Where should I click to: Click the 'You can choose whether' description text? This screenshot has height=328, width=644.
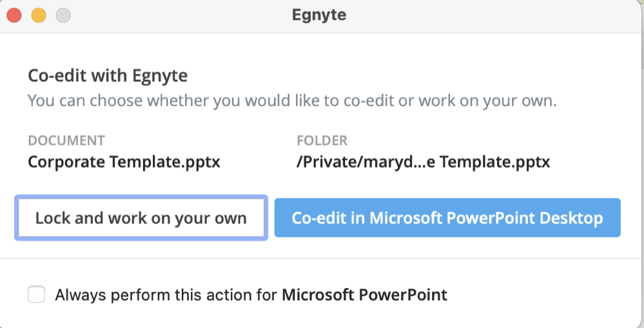click(292, 101)
